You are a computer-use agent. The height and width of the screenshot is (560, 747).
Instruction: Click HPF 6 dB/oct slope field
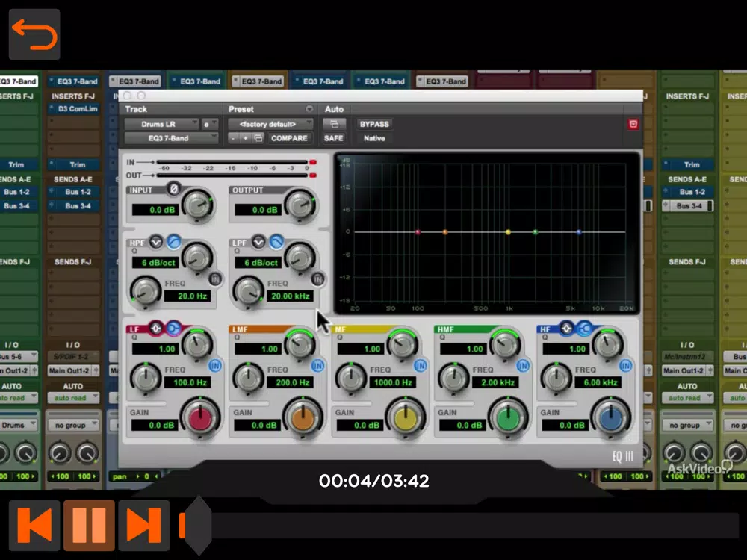click(158, 262)
